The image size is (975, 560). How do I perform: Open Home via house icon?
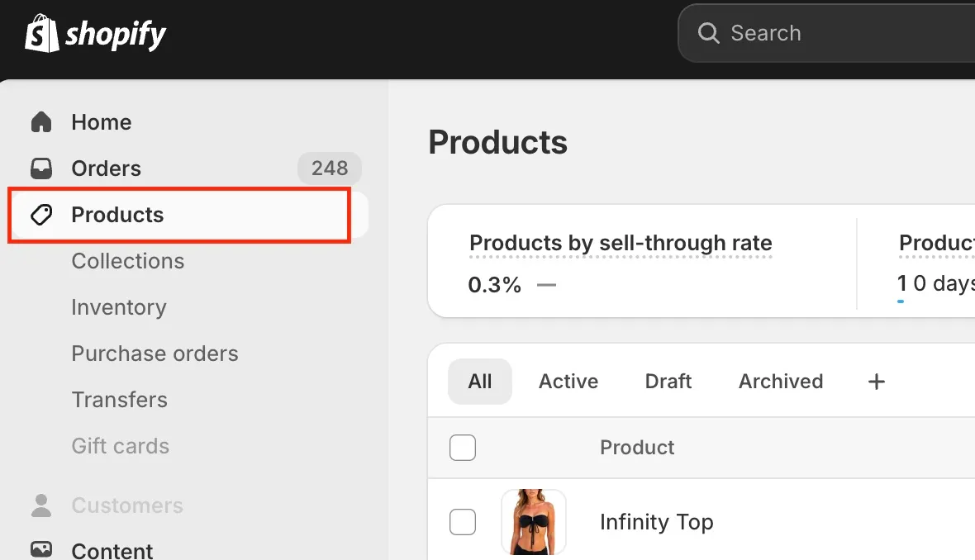[41, 121]
